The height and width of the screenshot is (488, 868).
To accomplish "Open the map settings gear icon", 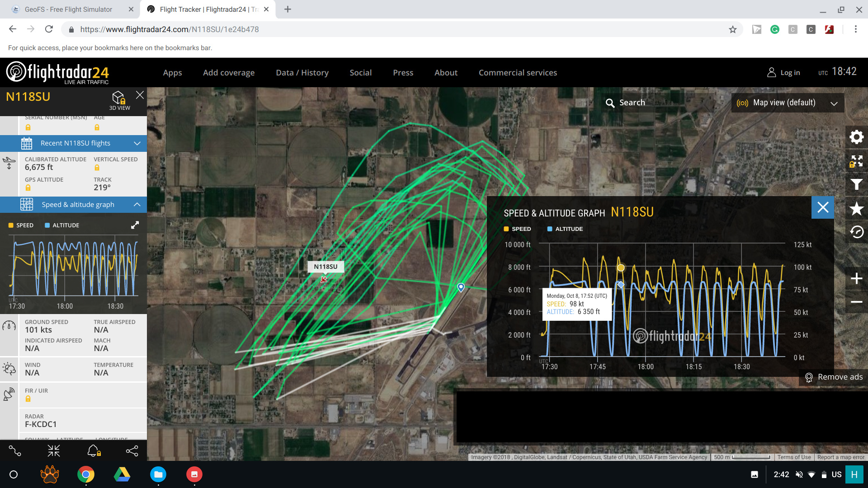I will (856, 137).
